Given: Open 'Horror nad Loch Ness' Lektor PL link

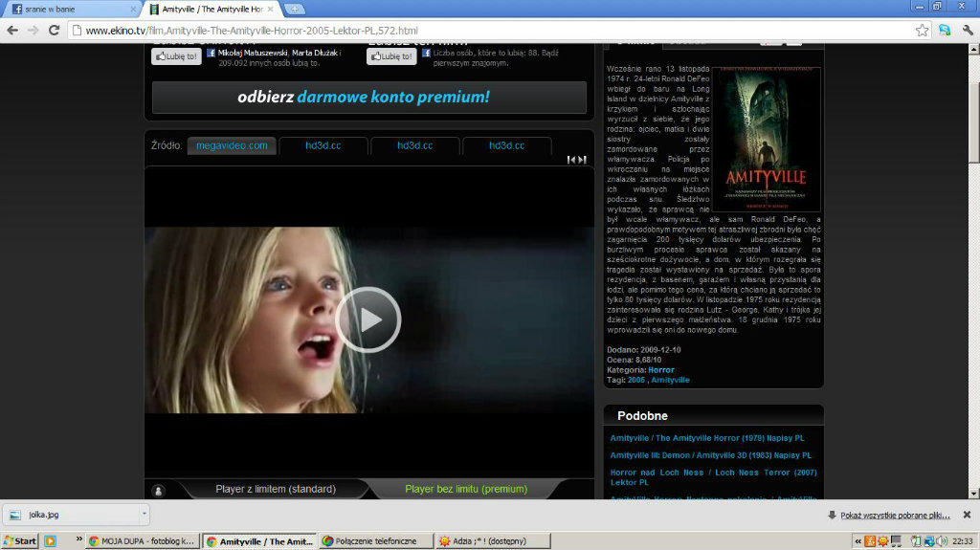Looking at the screenshot, I should point(713,477).
